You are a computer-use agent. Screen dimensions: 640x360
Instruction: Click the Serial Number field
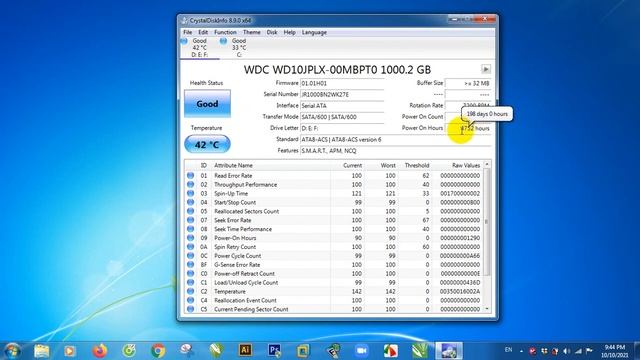(342, 94)
